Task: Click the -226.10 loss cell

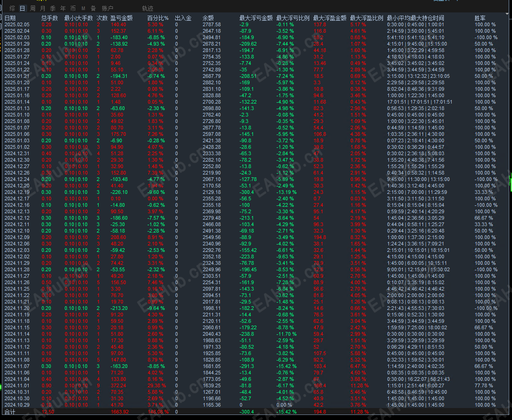Action: click(119, 192)
